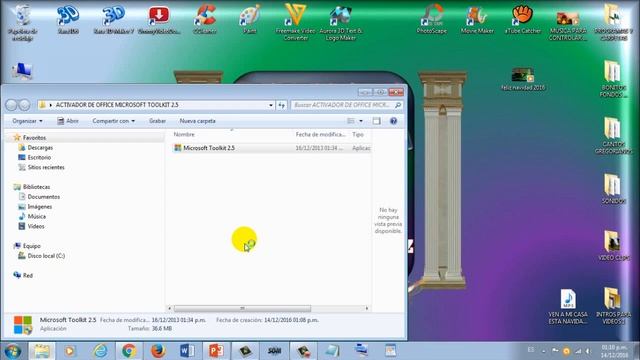Click the Explorer back navigation button
The height and width of the screenshot is (360, 640).
(11, 105)
